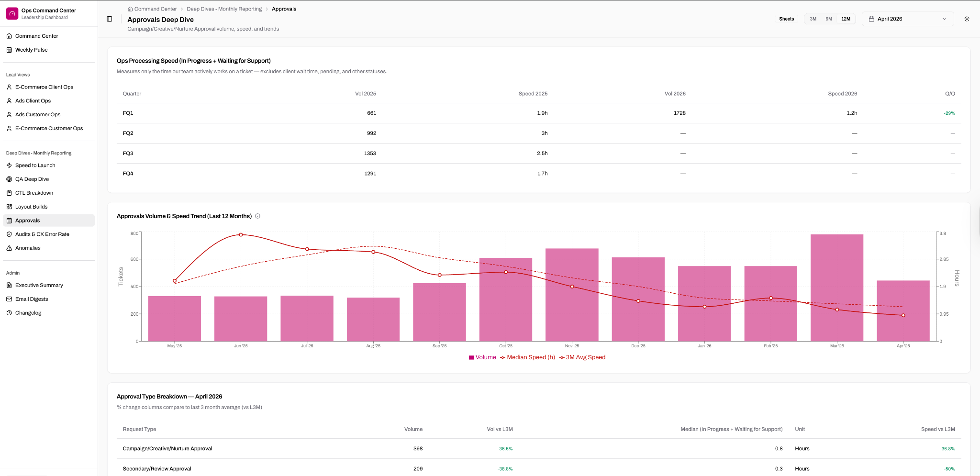The image size is (980, 476).
Task: Click the FQ1 Vol 2026 value 1728
Action: 679,113
